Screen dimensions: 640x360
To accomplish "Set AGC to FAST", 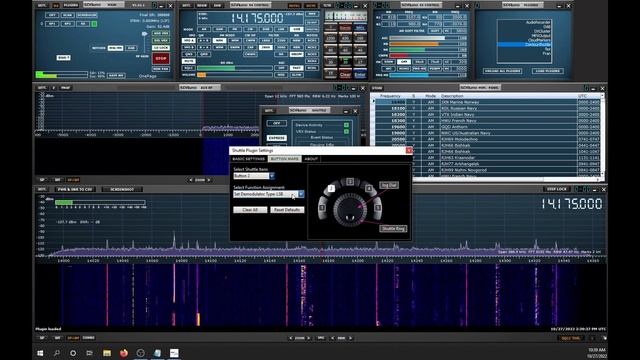I will click(296, 68).
